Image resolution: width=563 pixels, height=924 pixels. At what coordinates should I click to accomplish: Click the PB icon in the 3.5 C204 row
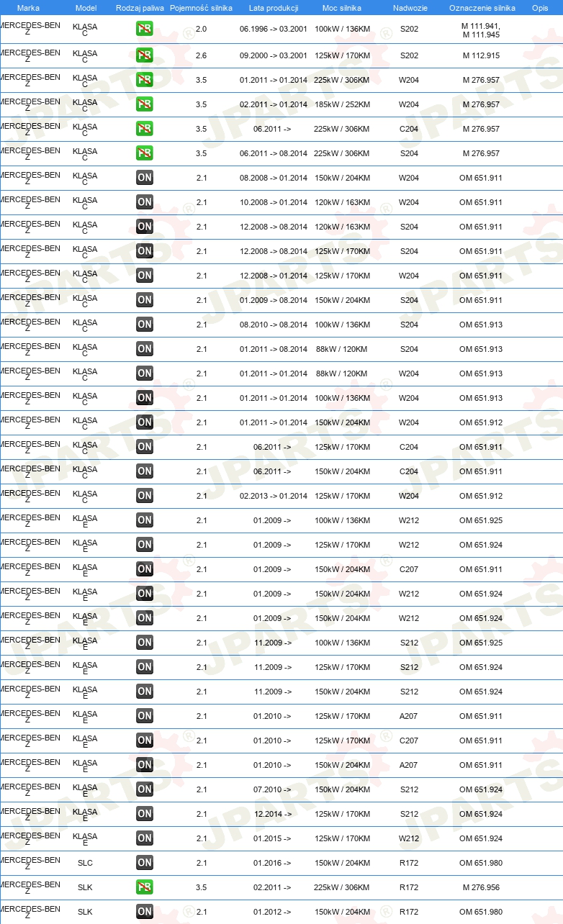145,129
